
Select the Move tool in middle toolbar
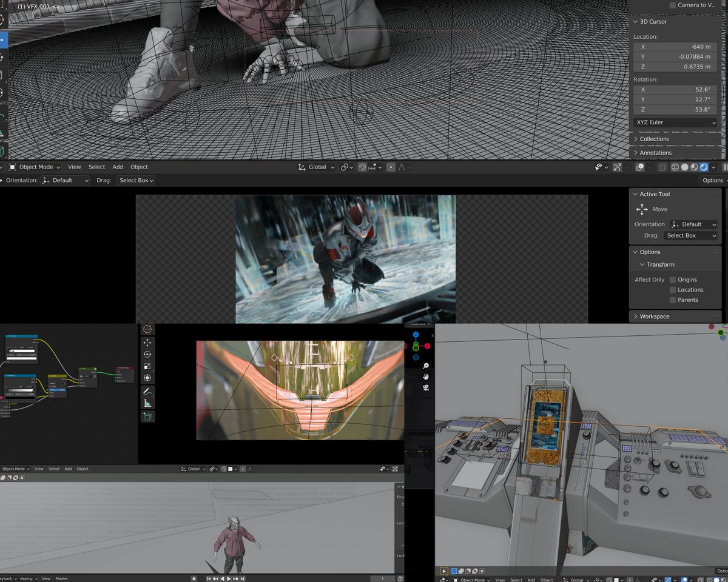point(147,343)
